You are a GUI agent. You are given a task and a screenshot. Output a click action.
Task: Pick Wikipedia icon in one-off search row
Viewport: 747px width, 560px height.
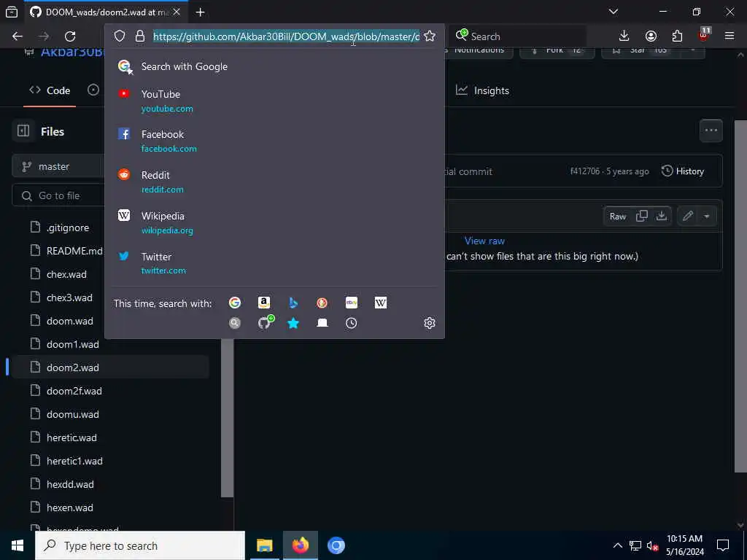[381, 303]
